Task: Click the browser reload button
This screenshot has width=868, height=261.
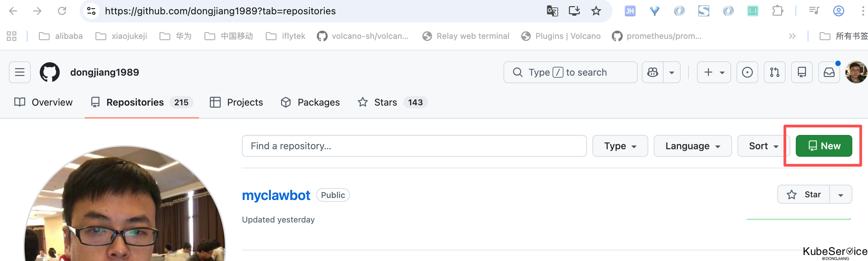Action: click(x=62, y=11)
